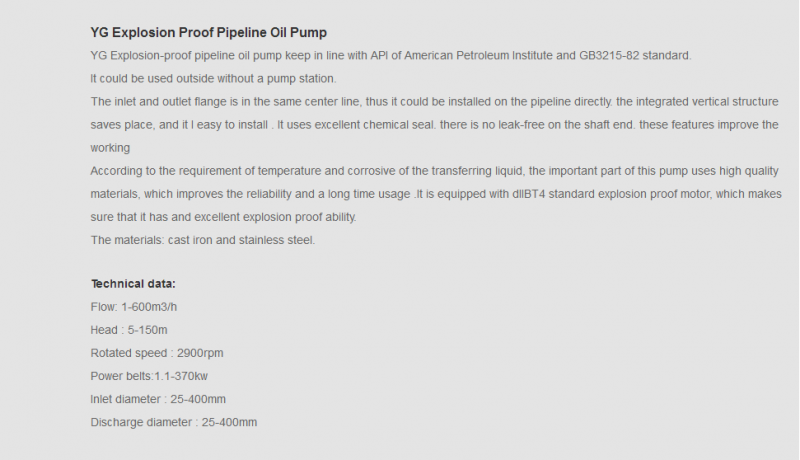Click the Rotated speed 2900rpm line
The height and width of the screenshot is (460, 800).
(x=157, y=353)
